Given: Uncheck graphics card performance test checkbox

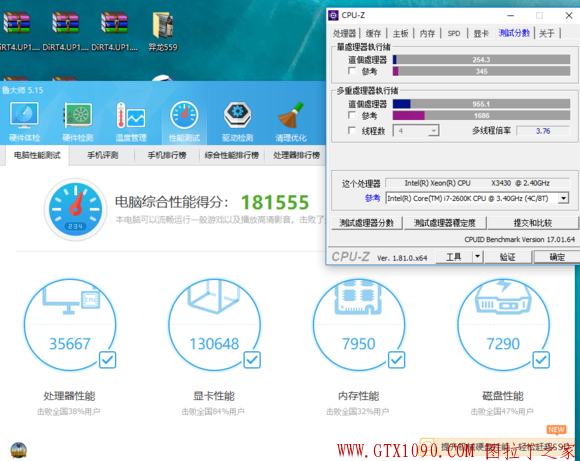Looking at the screenshot, I should coord(252,360).
